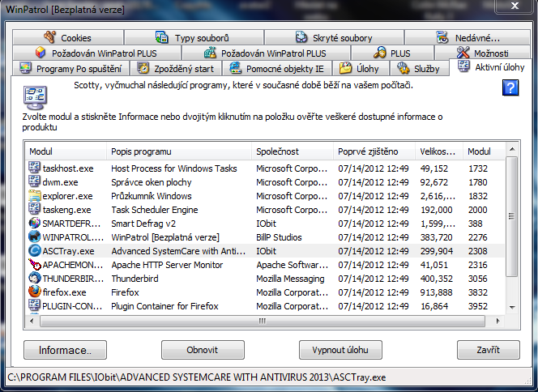This screenshot has width=538, height=392.
Task: Click the Smart Defrag globe icon
Action: click(x=34, y=224)
